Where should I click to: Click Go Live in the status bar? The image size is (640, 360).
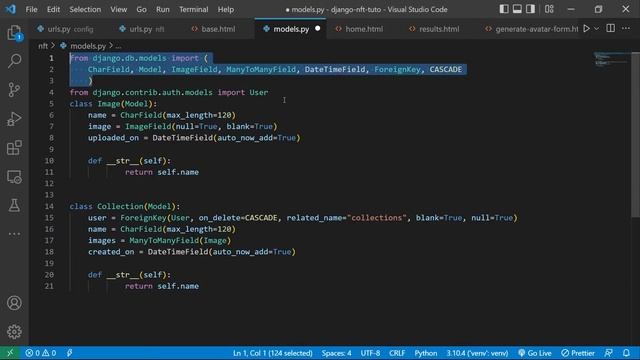[x=535, y=353]
